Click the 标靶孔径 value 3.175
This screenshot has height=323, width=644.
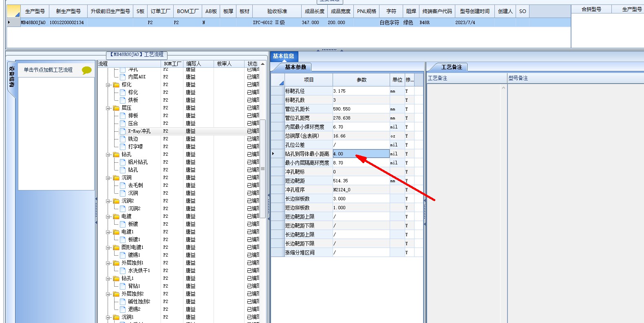pos(361,91)
